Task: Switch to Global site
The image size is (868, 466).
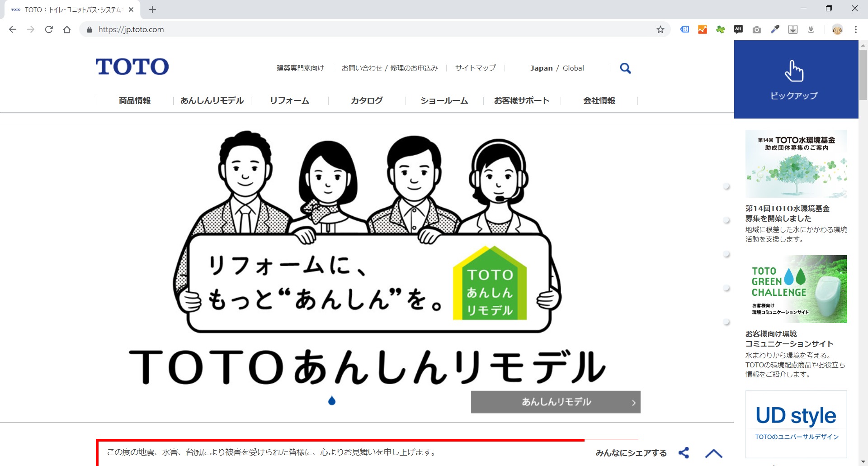Action: coord(573,68)
